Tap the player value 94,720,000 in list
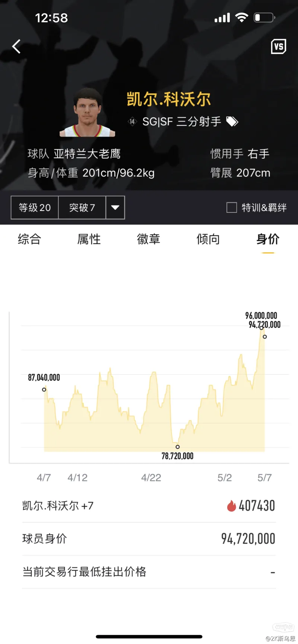 pos(248,539)
